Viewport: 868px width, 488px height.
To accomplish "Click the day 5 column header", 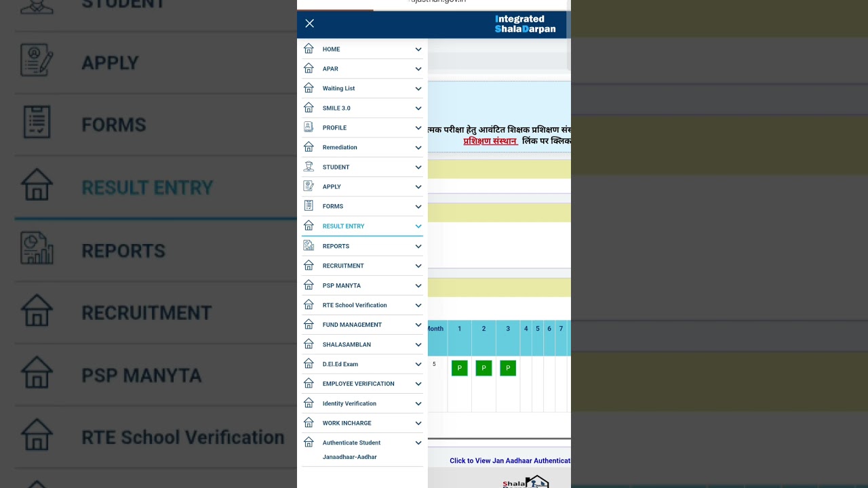I will click(538, 338).
